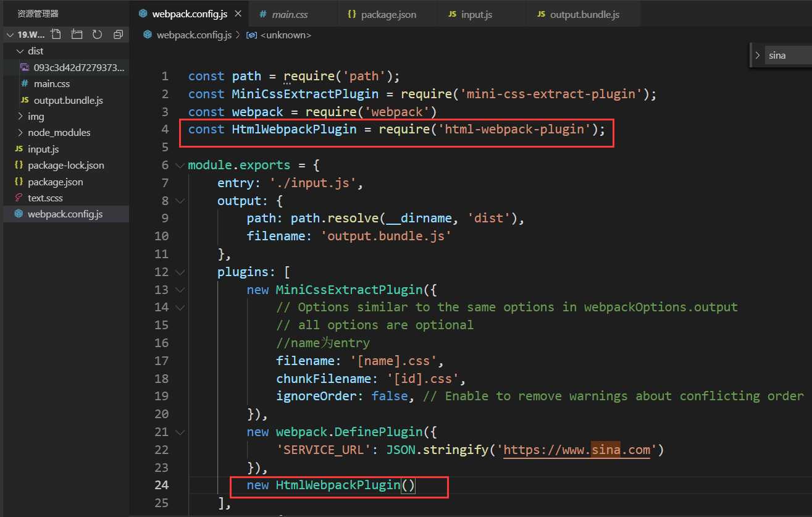Open input.js in the explorer tree
The width and height of the screenshot is (812, 517).
43,149
